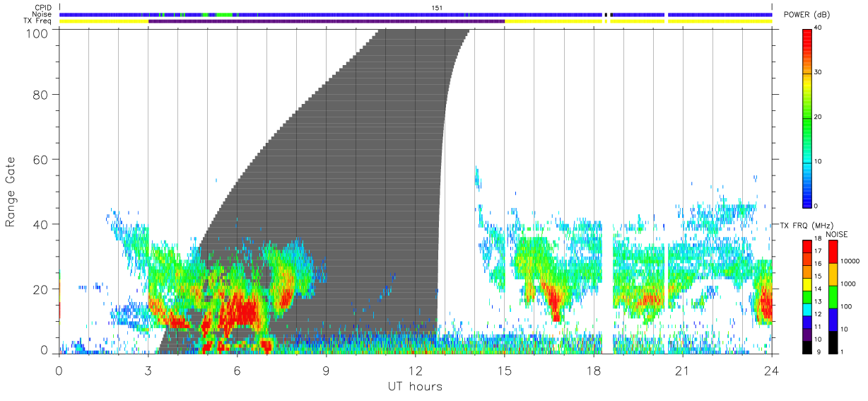
Task: Click the purple segment of TX Freq bar
Action: pyautogui.click(x=327, y=21)
